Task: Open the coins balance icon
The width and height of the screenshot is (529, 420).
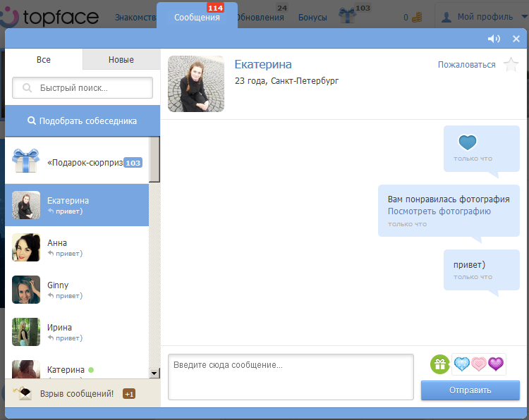Action: [x=417, y=17]
